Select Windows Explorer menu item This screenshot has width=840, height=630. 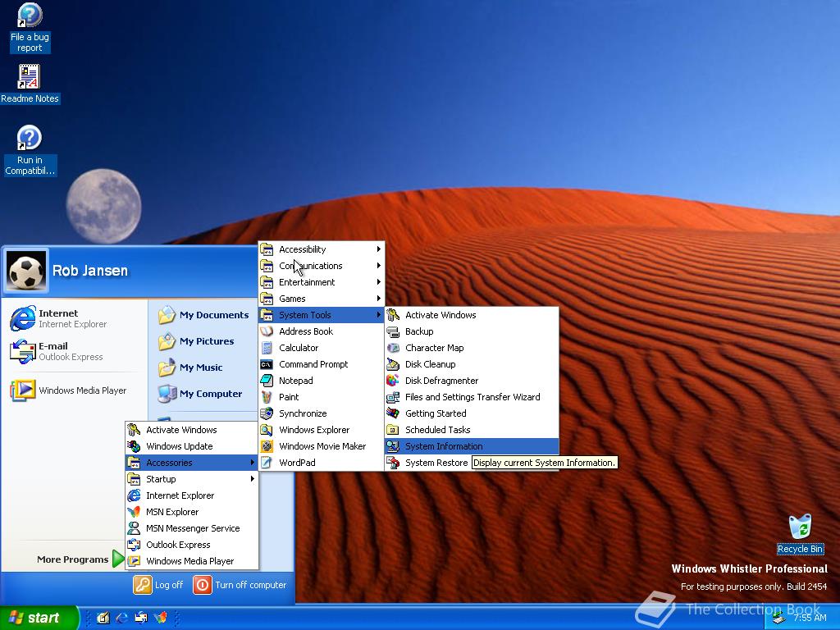coord(322,430)
